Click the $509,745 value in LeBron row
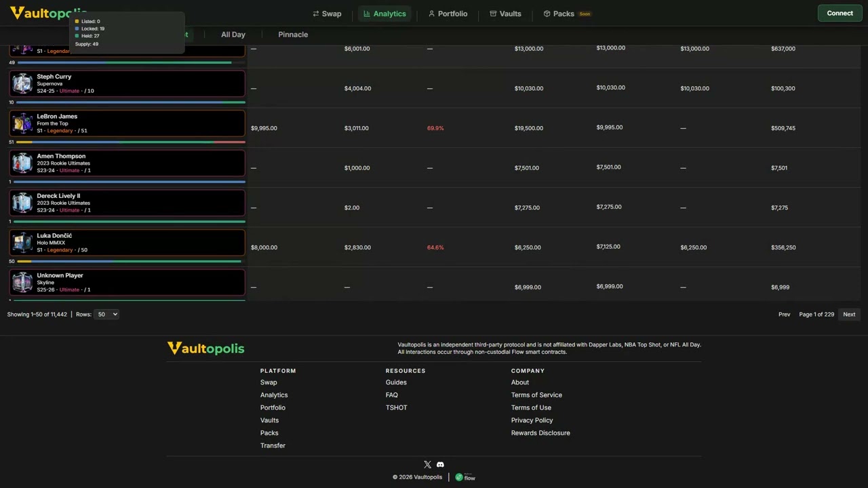Image resolution: width=868 pixels, height=488 pixels. 783,128
